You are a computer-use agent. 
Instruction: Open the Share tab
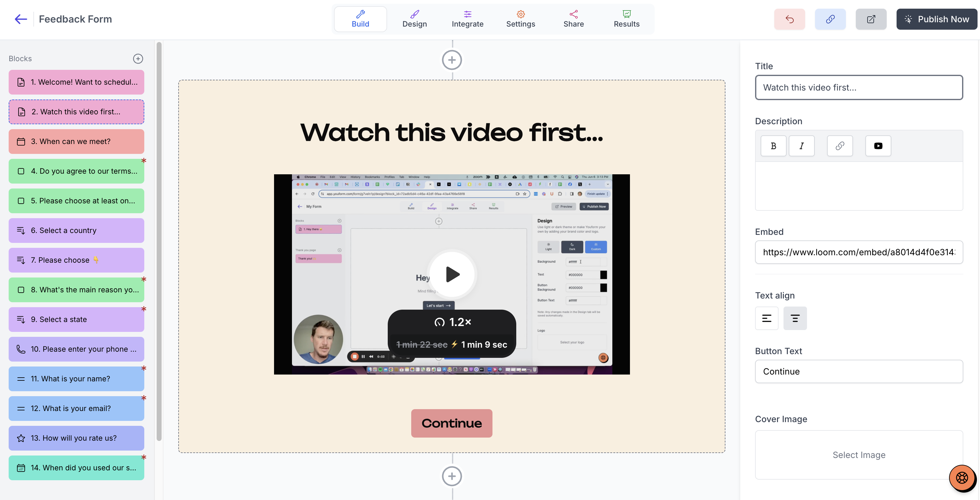pos(573,19)
